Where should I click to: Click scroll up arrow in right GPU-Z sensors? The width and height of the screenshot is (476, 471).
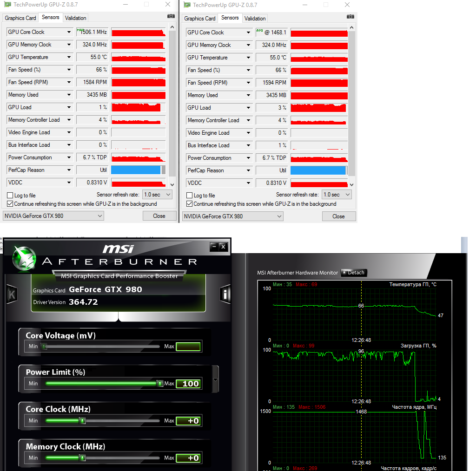351,27
